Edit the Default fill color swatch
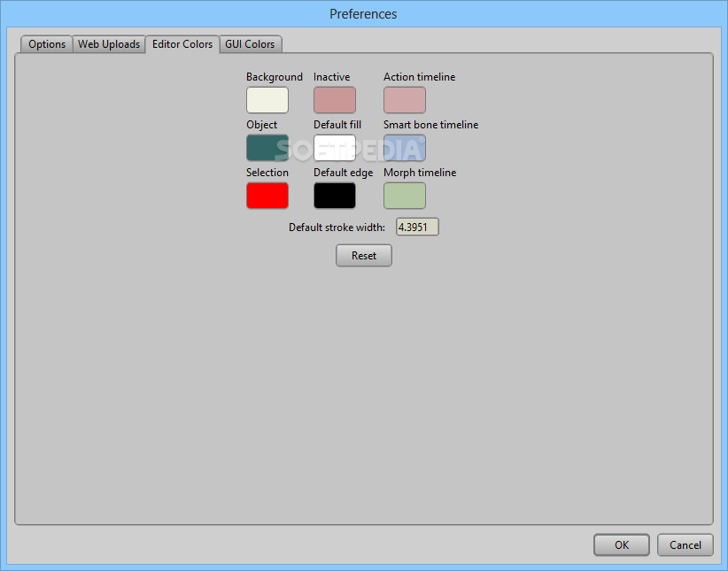Screen dimensions: 728x571 click(335, 148)
